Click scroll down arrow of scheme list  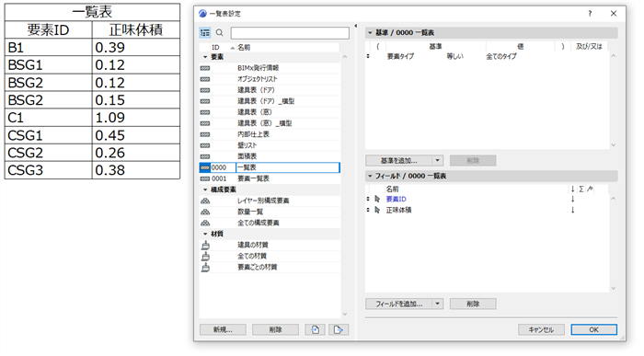point(345,314)
